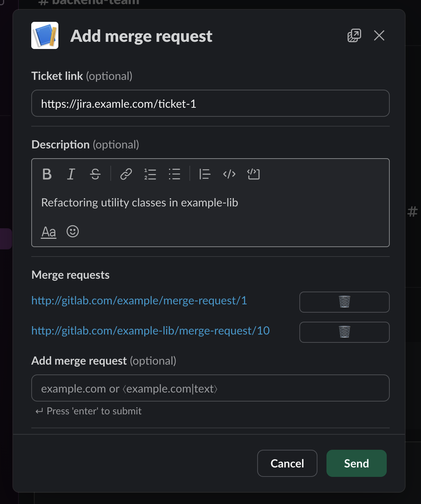Open the gitlab.com/example-lib/merge-request/10 link
The width and height of the screenshot is (421, 504).
(150, 330)
